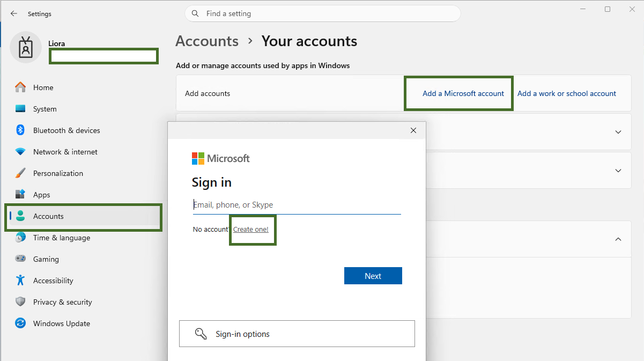Click the Privacy shield icon
Image resolution: width=644 pixels, height=361 pixels.
[20, 302]
